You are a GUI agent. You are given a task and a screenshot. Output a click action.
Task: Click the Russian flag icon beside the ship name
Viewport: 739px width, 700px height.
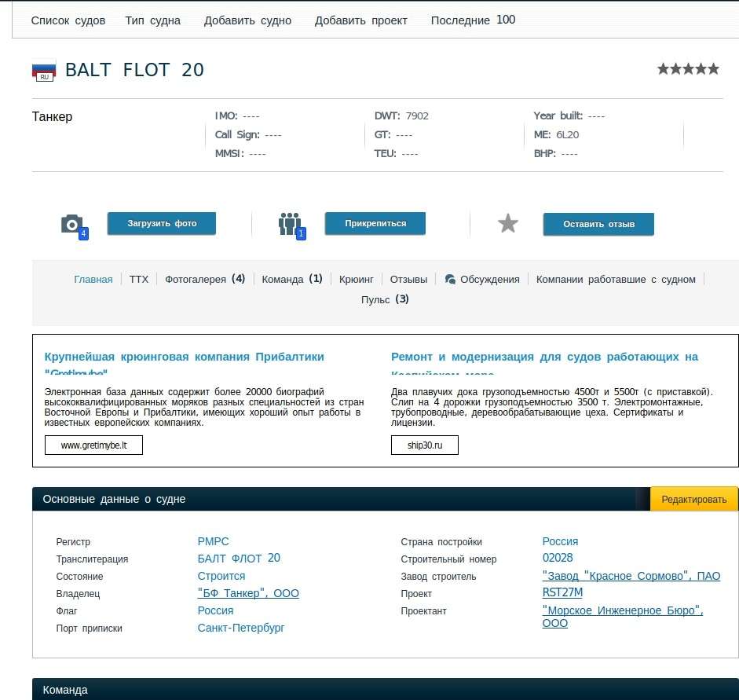pyautogui.click(x=44, y=71)
